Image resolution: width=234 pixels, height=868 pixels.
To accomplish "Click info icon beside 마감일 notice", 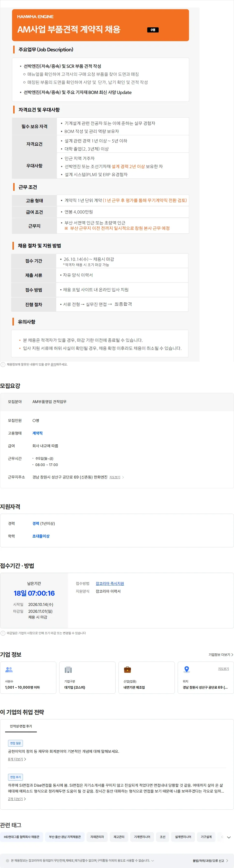I will click(x=3, y=633).
